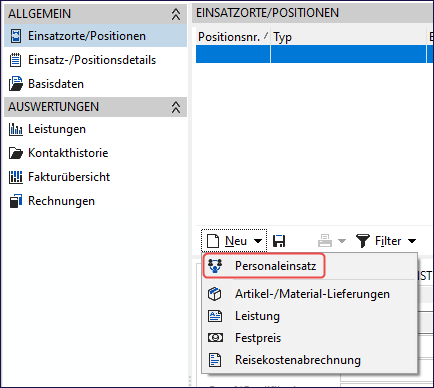Viewport: 434px width, 388px height.
Task: Select Artikel-/Material-Lieferungen menu entry
Action: (x=310, y=294)
